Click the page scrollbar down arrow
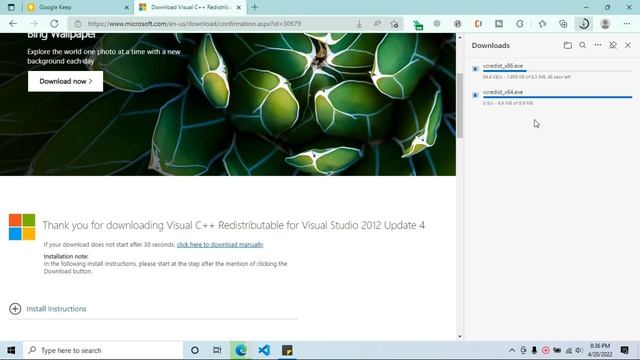The width and height of the screenshot is (640, 360). click(460, 336)
